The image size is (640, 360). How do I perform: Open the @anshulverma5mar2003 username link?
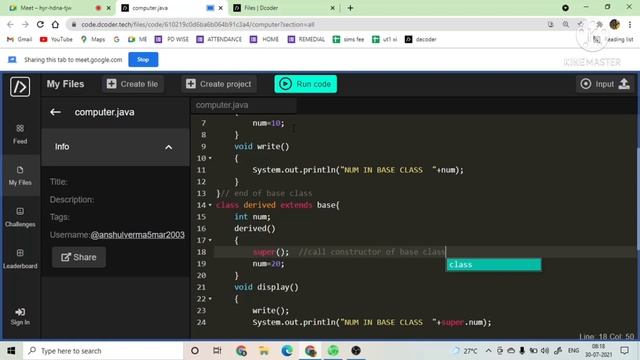138,235
